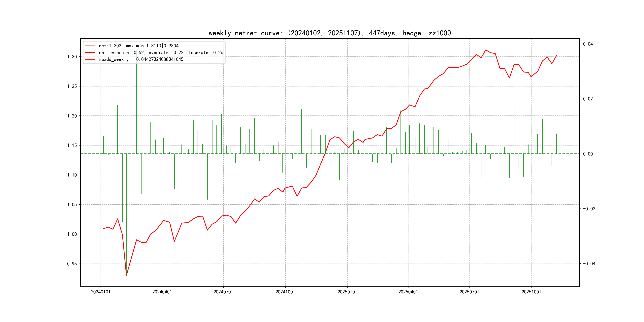Click the red line swatch beside maxdd_weekly
Image resolution: width=644 pixels, height=322 pixels.
click(90, 59)
